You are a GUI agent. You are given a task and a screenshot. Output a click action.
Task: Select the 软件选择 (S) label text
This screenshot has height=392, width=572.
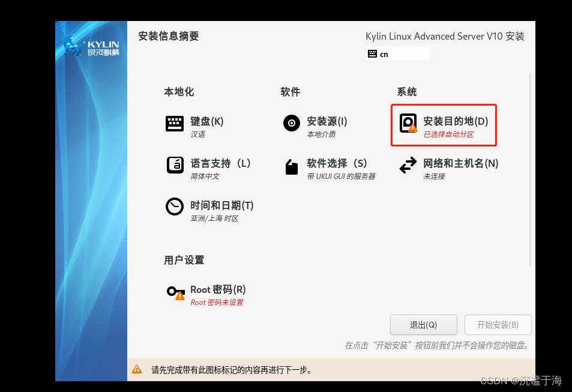click(337, 163)
